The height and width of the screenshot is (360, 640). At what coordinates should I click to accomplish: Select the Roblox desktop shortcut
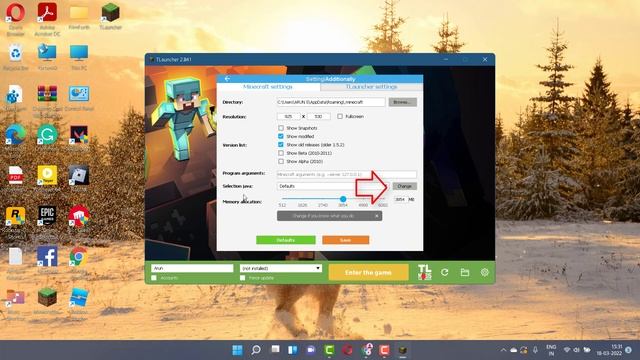(79, 176)
